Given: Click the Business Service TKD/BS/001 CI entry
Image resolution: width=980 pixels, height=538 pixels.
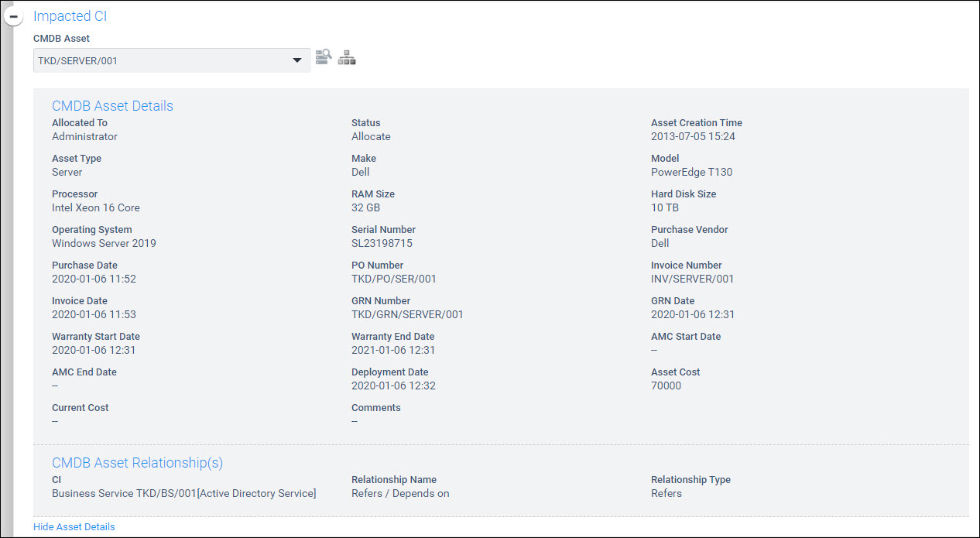Looking at the screenshot, I should pos(183,493).
